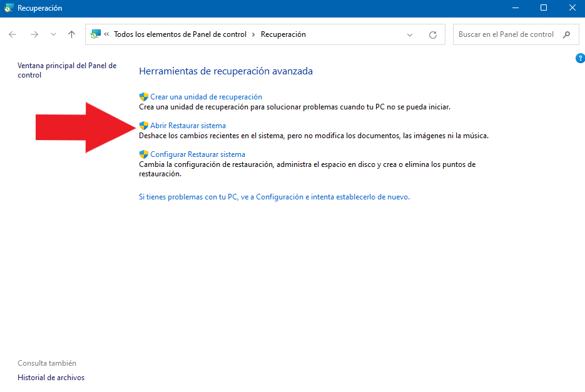Minimize the Recuperación window
585x392 pixels.
pyautogui.click(x=516, y=8)
